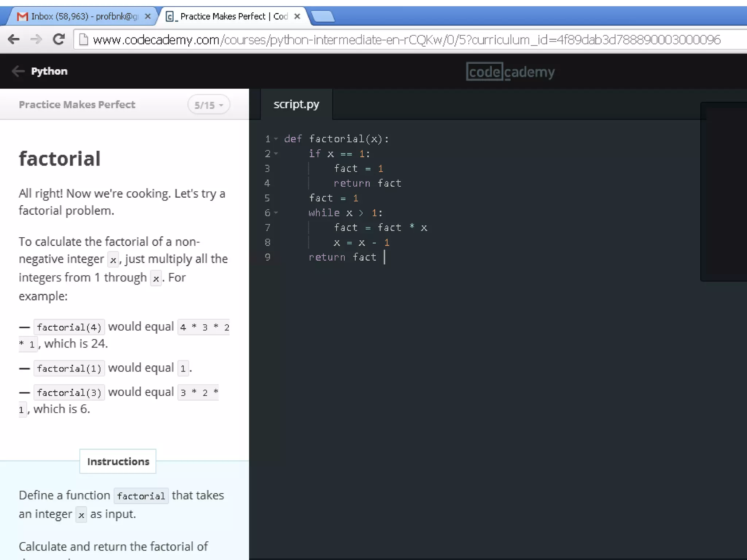Click 'def factorial(x):' on line 1

click(337, 139)
